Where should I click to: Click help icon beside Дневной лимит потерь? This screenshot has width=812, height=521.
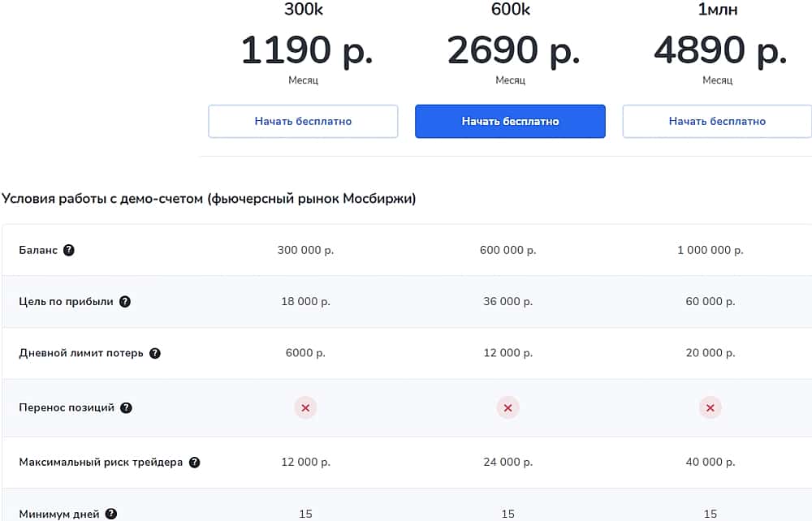[155, 353]
